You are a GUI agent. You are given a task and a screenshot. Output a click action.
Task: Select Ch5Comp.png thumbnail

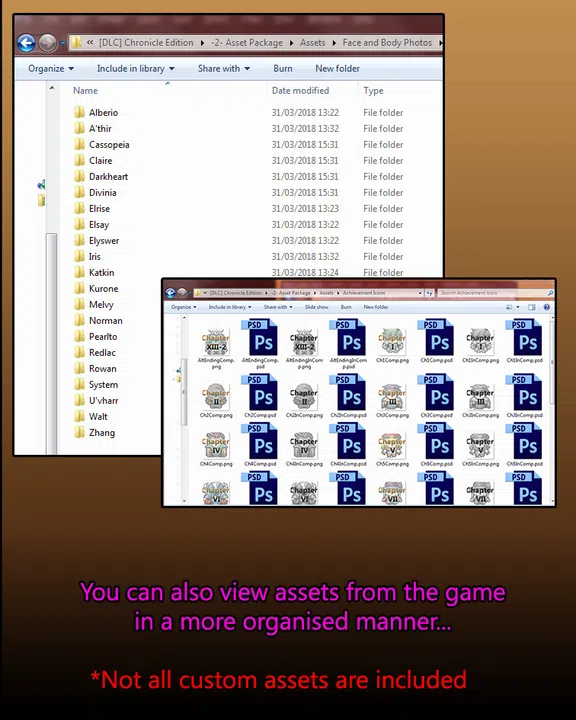pos(392,446)
